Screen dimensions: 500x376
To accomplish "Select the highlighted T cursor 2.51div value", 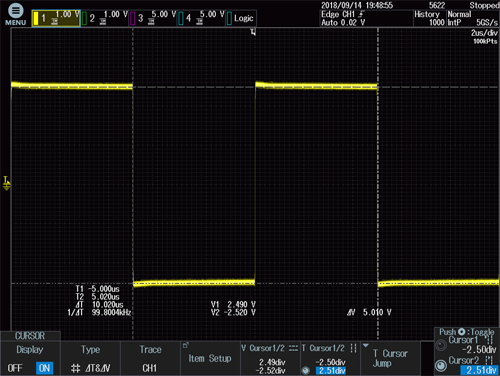I will (x=331, y=370).
